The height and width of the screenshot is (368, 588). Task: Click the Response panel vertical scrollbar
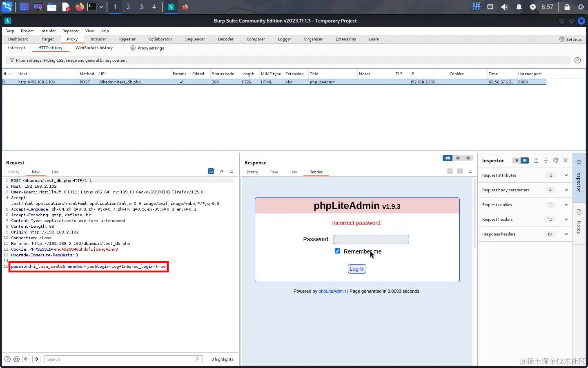[475, 213]
